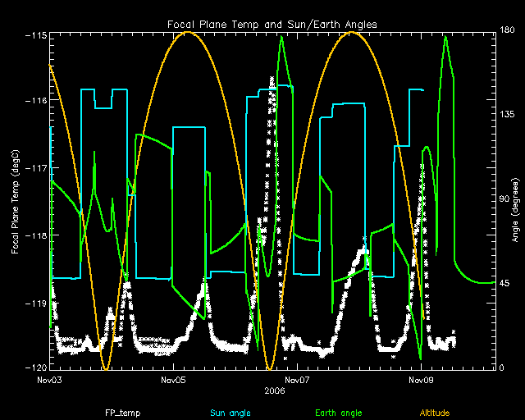The height and width of the screenshot is (420, 525).
Task: Click the 45 degree tick on right axis
Action: point(504,284)
